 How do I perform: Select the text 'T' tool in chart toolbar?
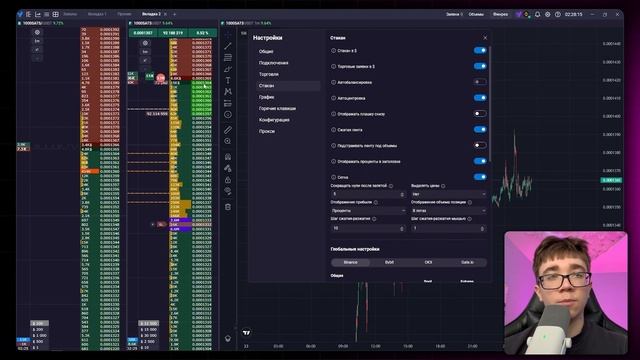[228, 80]
